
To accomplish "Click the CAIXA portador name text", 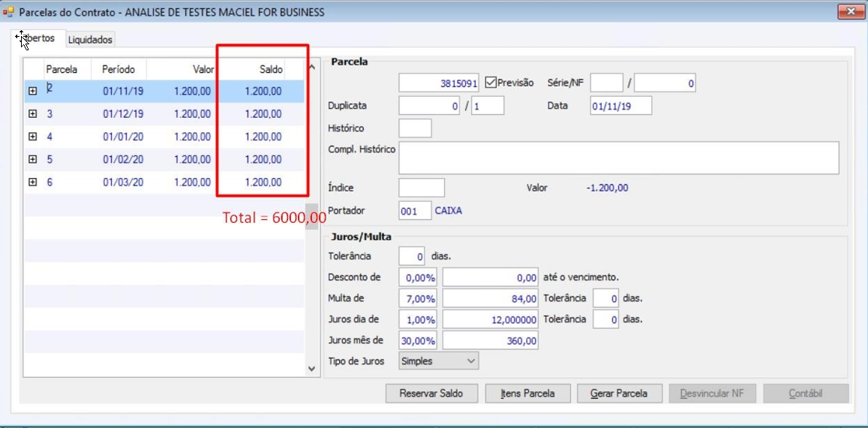I will [x=449, y=211].
